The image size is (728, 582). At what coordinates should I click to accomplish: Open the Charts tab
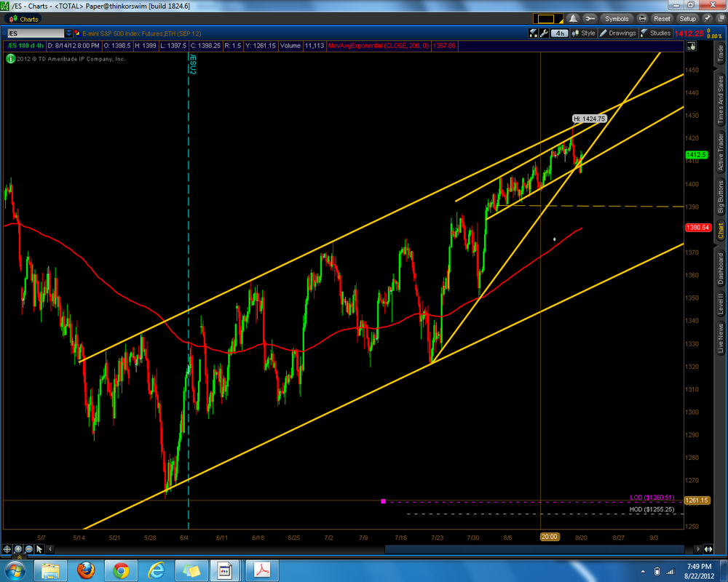(23, 19)
